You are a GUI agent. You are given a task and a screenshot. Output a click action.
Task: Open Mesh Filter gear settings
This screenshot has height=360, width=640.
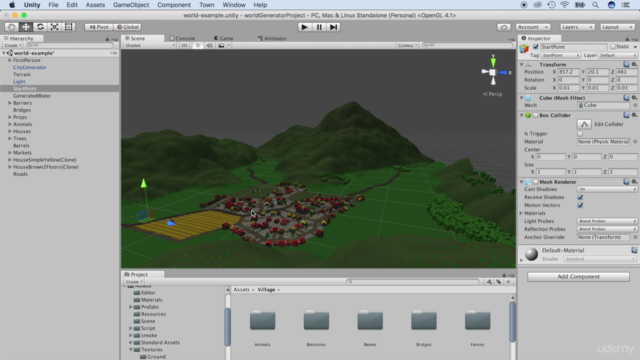coord(634,98)
